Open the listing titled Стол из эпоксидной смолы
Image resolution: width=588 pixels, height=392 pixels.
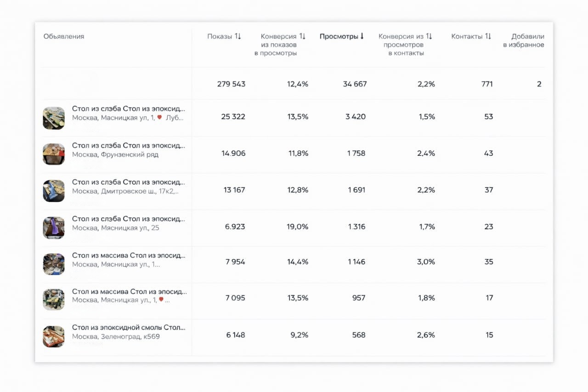pyautogui.click(x=129, y=328)
